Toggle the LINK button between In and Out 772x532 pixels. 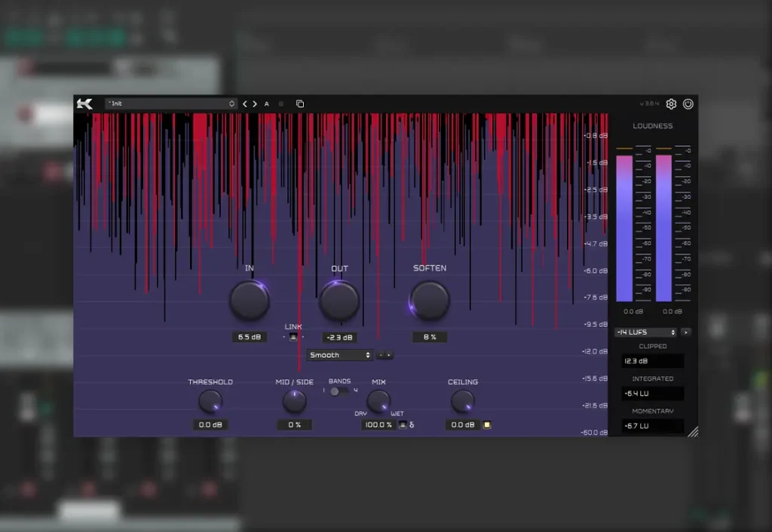click(x=293, y=337)
